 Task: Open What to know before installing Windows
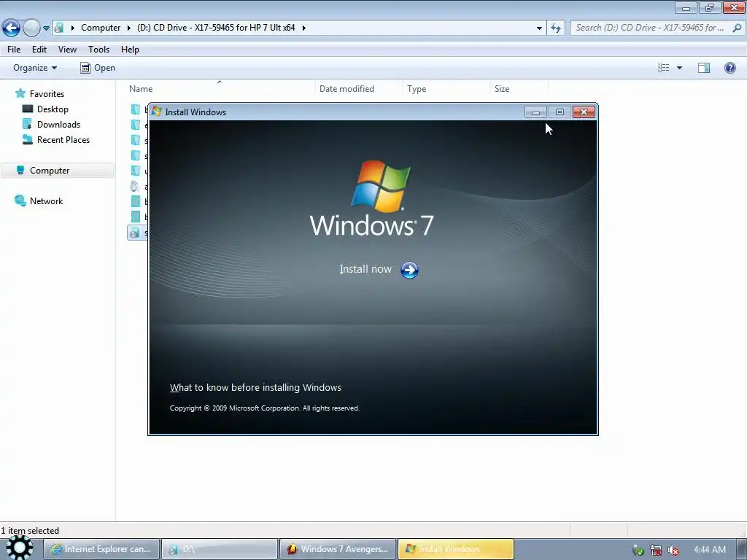pyautogui.click(x=255, y=388)
